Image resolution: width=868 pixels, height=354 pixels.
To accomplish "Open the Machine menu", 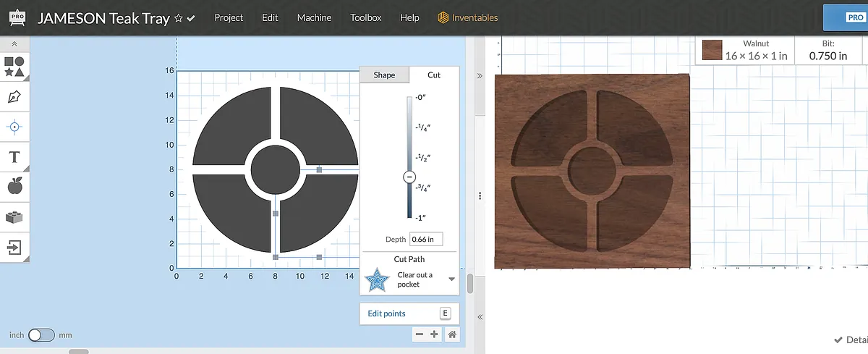I will (314, 17).
